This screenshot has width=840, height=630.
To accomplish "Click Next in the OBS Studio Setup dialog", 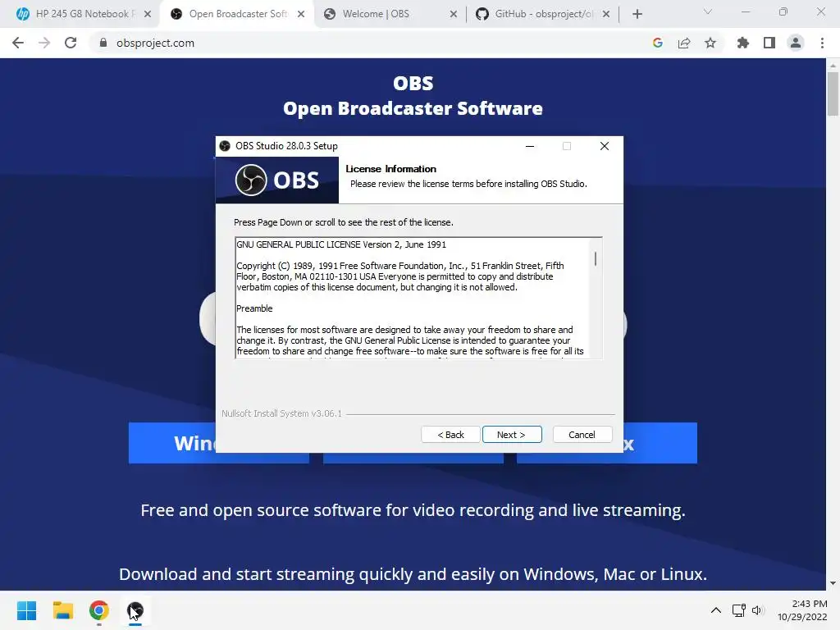I will (x=512, y=435).
